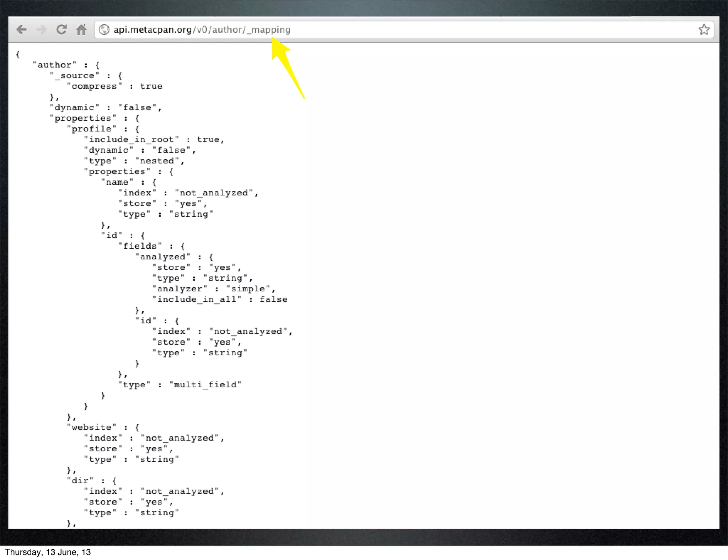
Task: Click the "analyzer" : "simple" line
Action: click(x=214, y=289)
